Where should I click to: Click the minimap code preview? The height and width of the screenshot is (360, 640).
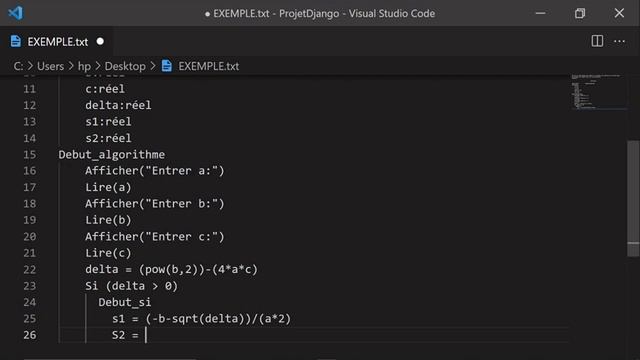(598, 92)
